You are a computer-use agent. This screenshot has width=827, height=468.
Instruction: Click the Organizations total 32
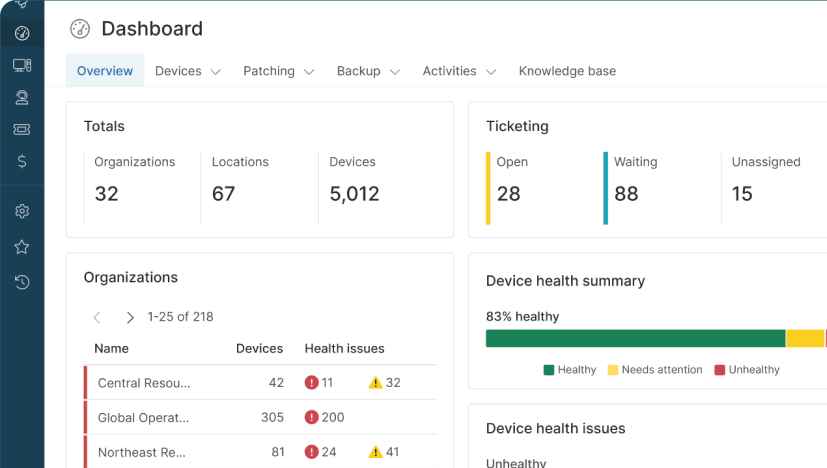(x=107, y=194)
